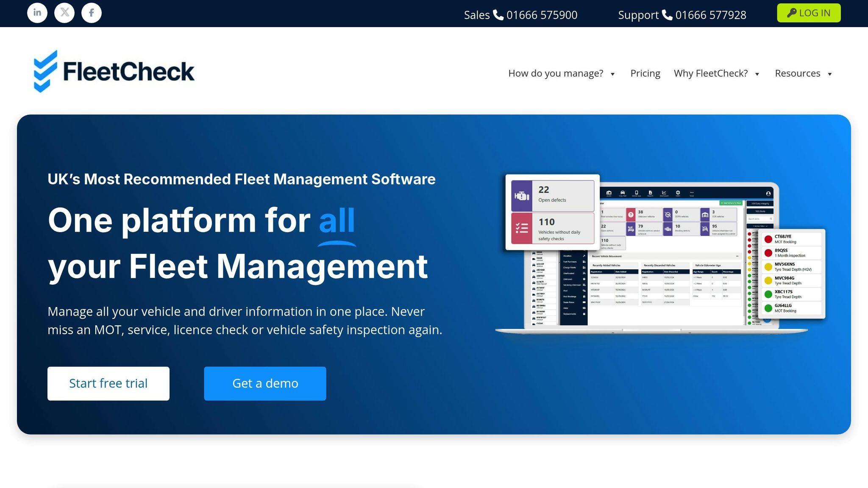
Task: Click the '89QSS 1 Month inspection' alert row
Action: [x=792, y=253]
